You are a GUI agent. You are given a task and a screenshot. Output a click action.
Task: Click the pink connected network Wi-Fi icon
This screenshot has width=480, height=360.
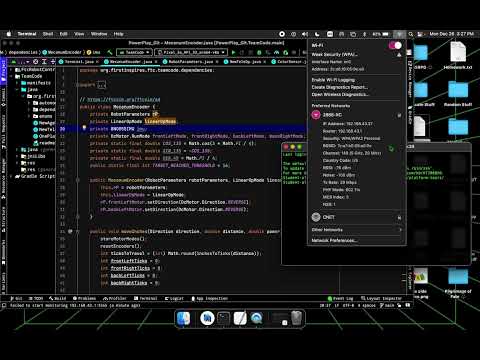[316, 115]
